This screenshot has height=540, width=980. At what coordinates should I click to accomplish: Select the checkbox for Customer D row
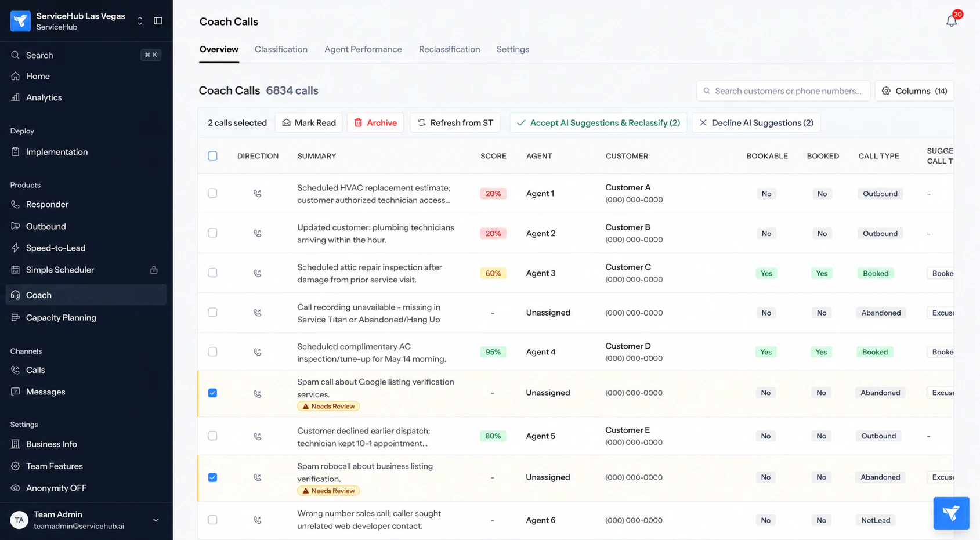tap(212, 351)
